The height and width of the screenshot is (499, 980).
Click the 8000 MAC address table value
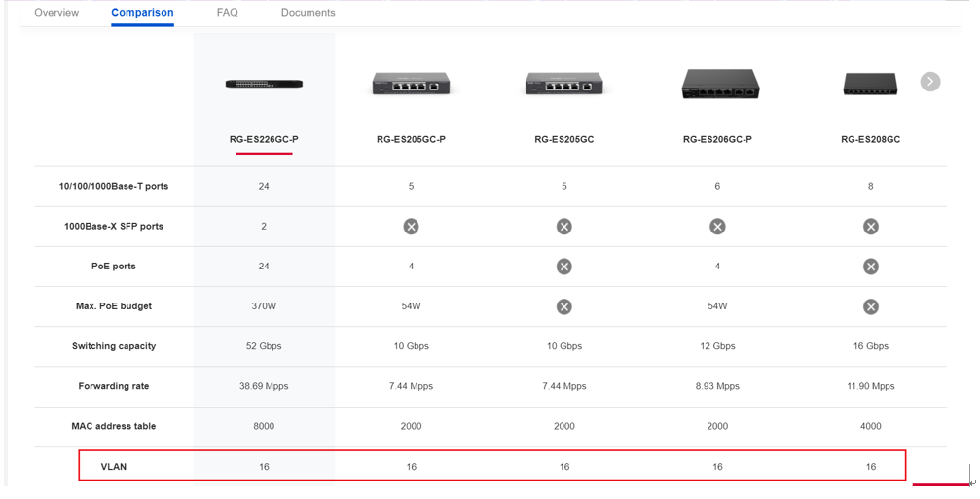[264, 426]
